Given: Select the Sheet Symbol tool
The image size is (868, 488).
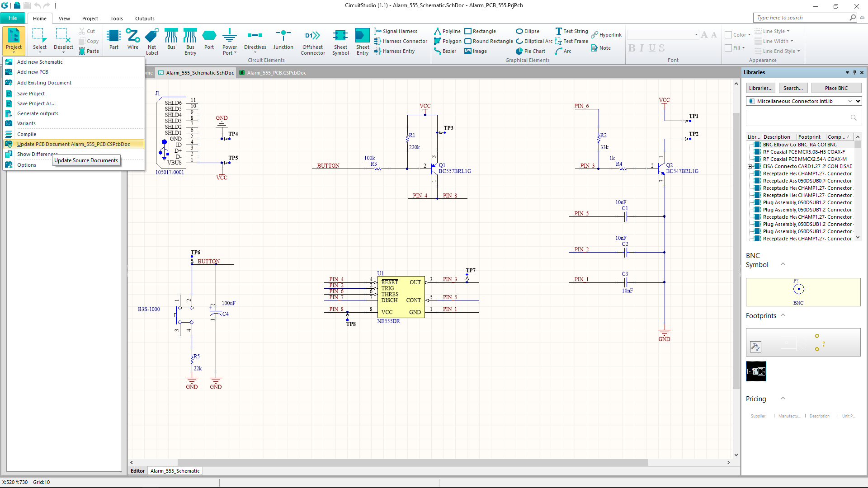Looking at the screenshot, I should (x=340, y=41).
